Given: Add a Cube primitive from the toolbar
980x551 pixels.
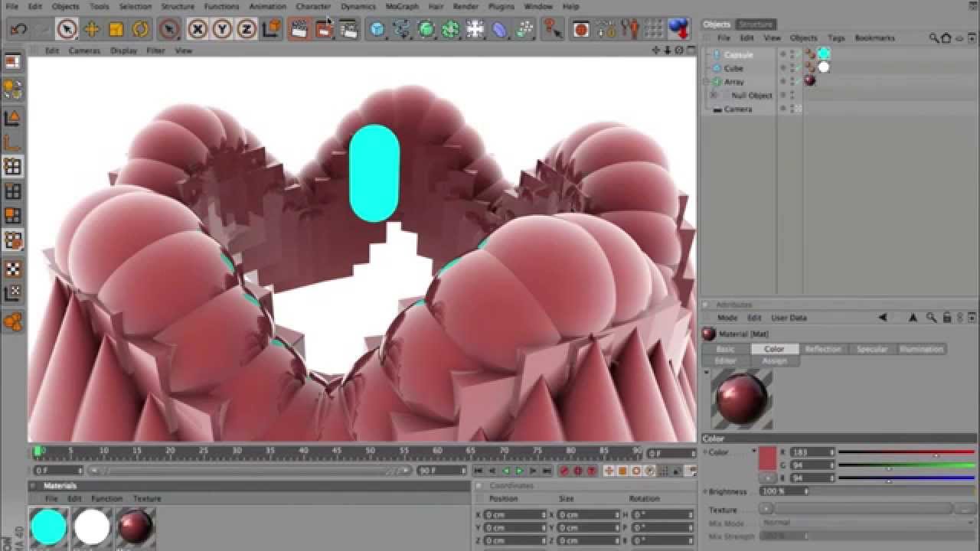Looking at the screenshot, I should 377,30.
